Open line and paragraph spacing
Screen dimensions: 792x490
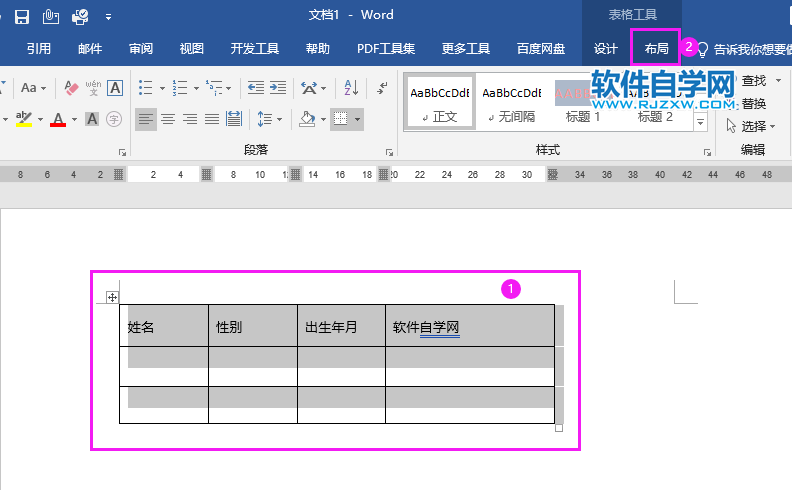[265, 119]
